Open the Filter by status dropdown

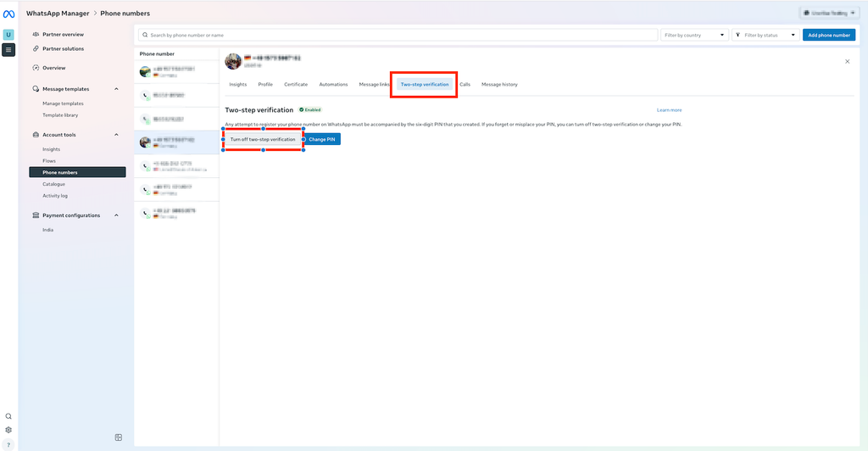click(765, 35)
